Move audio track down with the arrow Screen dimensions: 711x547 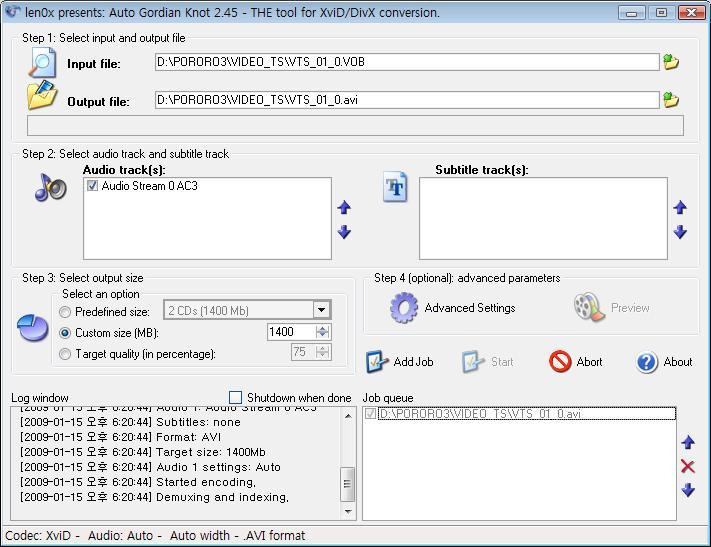point(344,232)
